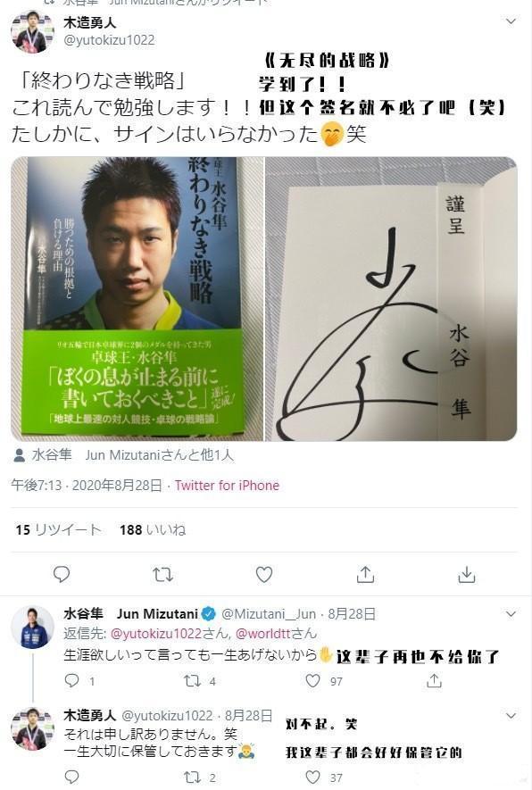Like the main tweet with heart icon
This screenshot has height=790, width=532.
264,574
